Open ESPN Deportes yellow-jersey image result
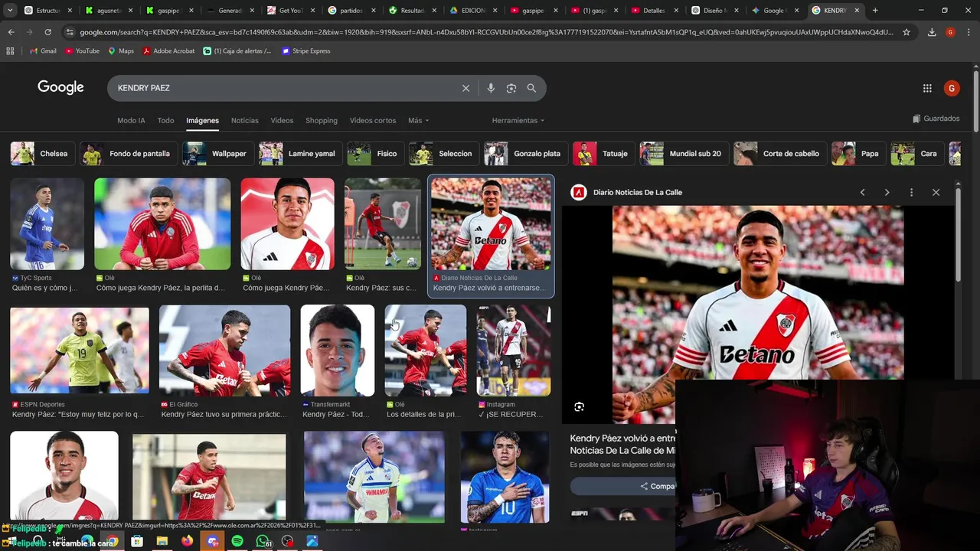Viewport: 980px width, 551px height. pos(80,350)
